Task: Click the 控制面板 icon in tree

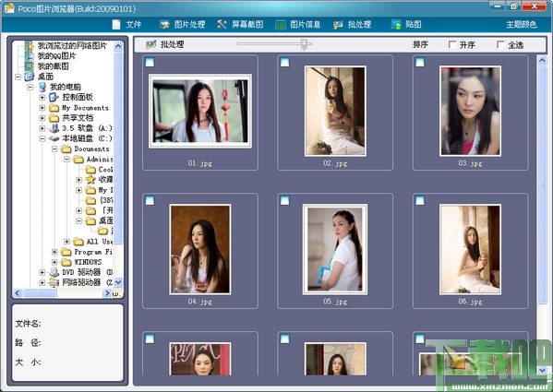Action: point(54,97)
